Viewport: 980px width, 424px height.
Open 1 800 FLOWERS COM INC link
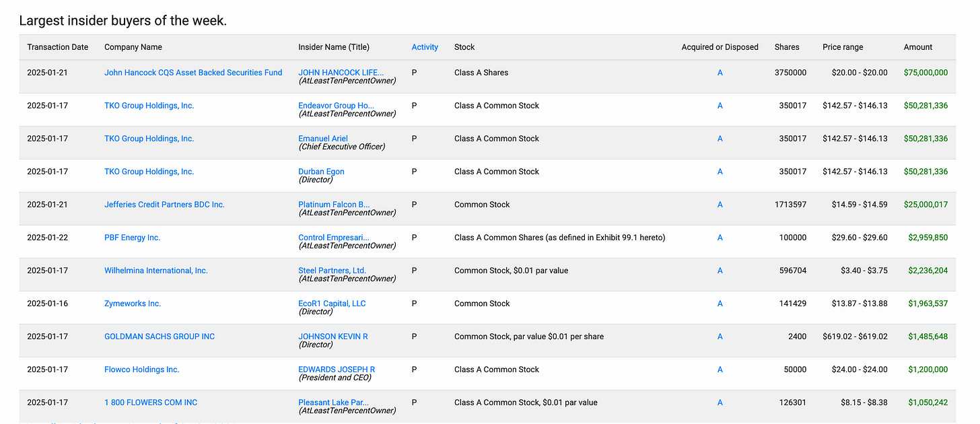coord(151,402)
